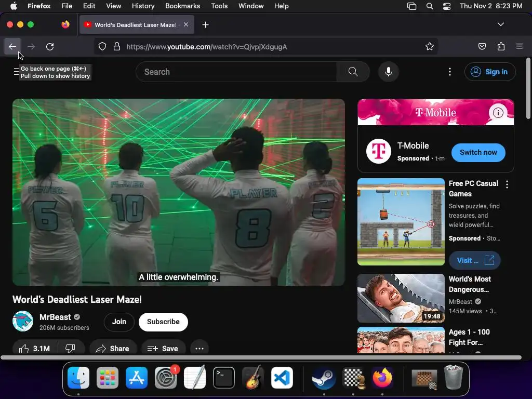Reload the current YouTube page

click(50, 46)
